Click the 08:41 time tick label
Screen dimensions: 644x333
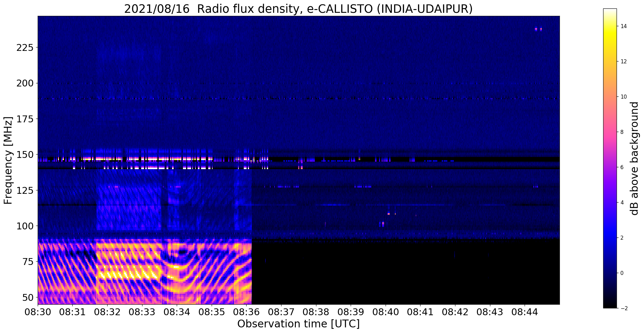click(x=421, y=312)
